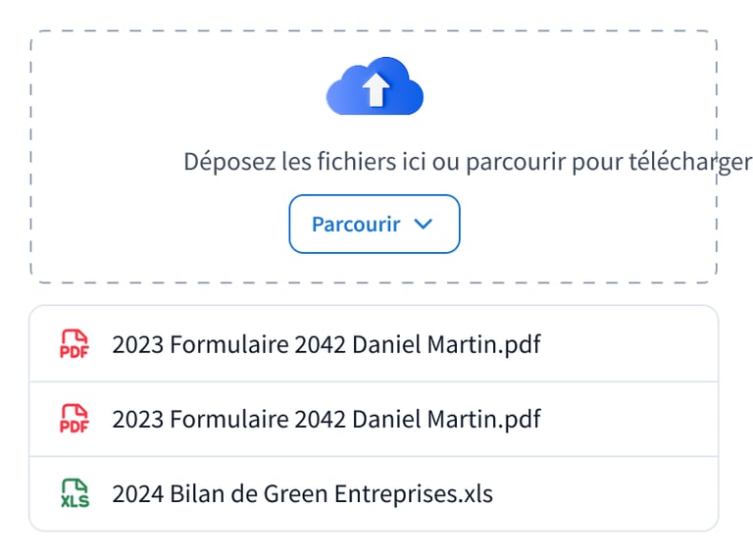This screenshot has height=560, width=753.
Task: Click the word "parcourir" in the drop instructions
Action: (x=514, y=162)
